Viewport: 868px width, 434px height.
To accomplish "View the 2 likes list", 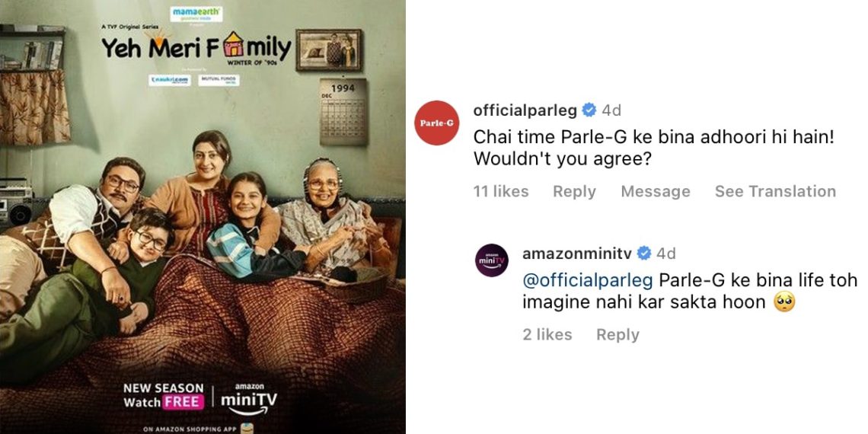I will 547,334.
